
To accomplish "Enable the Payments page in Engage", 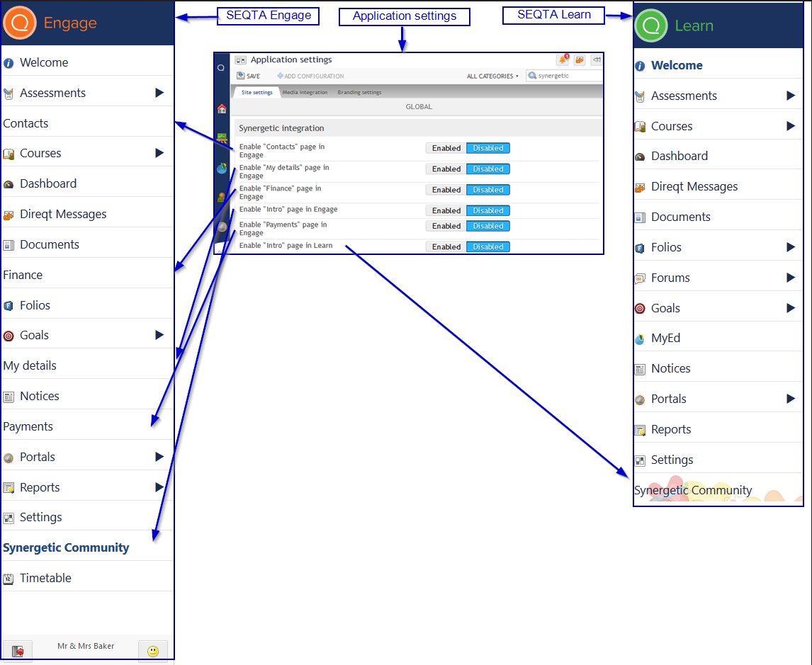I will [446, 225].
